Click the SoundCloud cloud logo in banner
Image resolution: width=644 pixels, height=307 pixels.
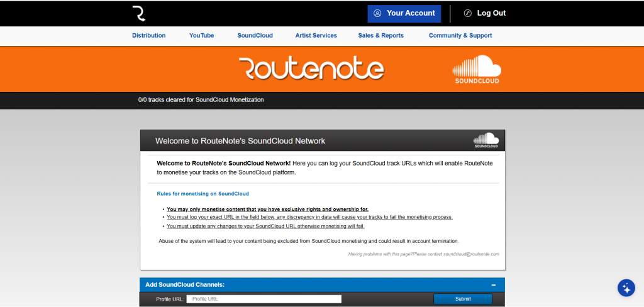click(x=477, y=69)
